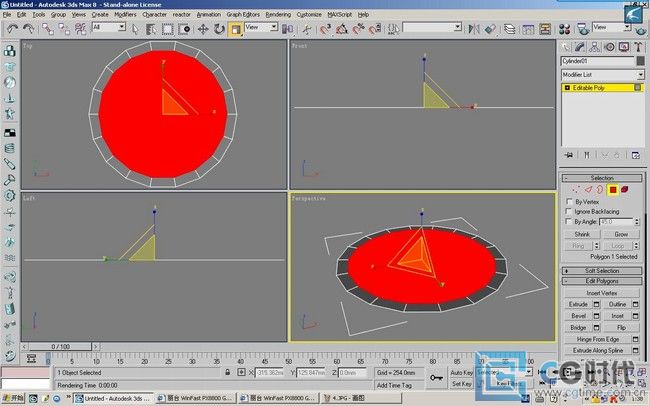Open the Rendering menu
The width and height of the screenshot is (650, 406).
tap(278, 15)
